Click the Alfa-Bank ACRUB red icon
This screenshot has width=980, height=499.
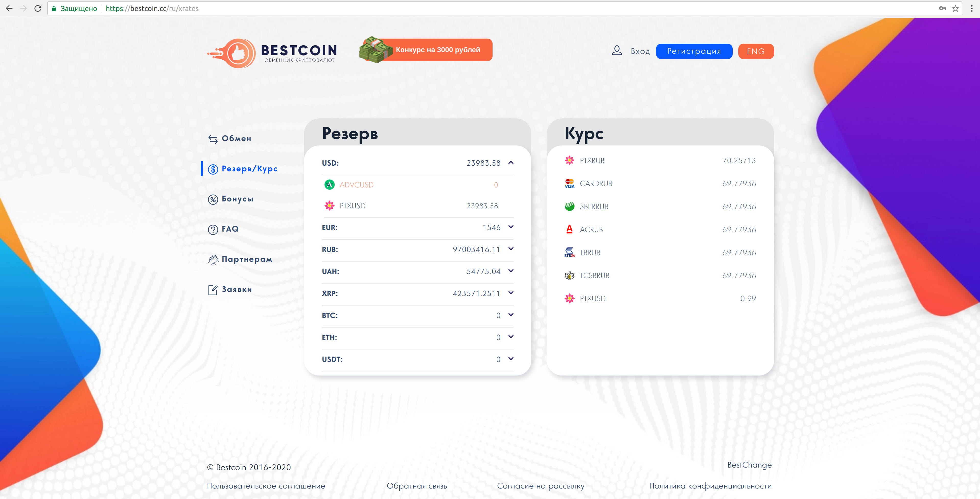coord(569,230)
